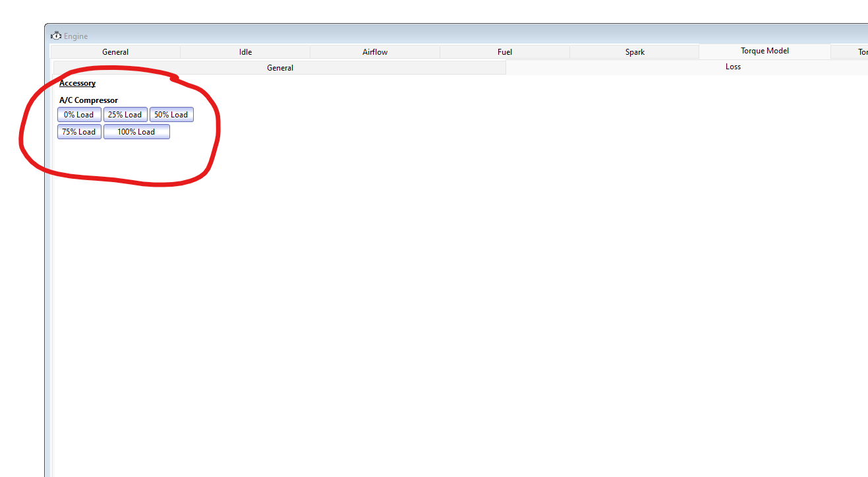
Task: Open the 50% Load table button
Action: click(171, 115)
